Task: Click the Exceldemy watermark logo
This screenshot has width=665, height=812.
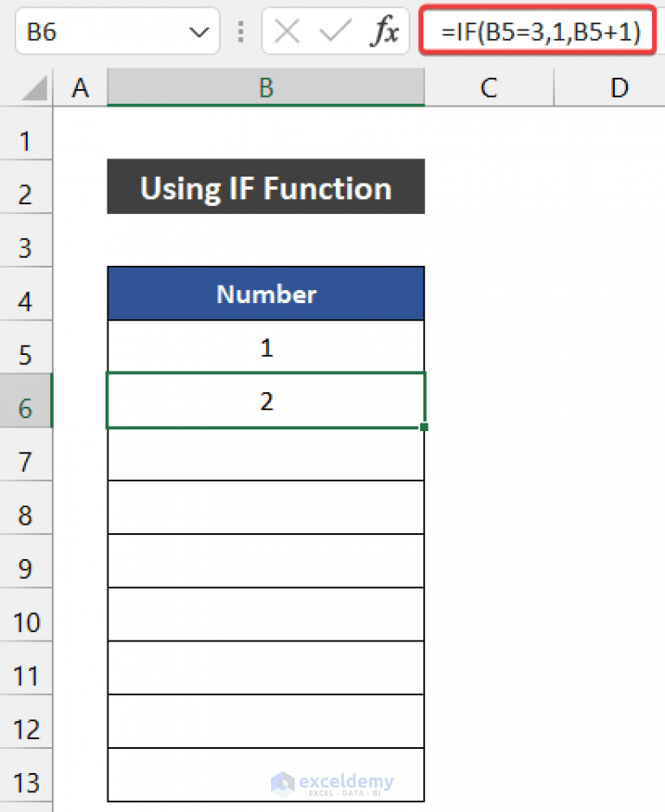Action: (333, 781)
